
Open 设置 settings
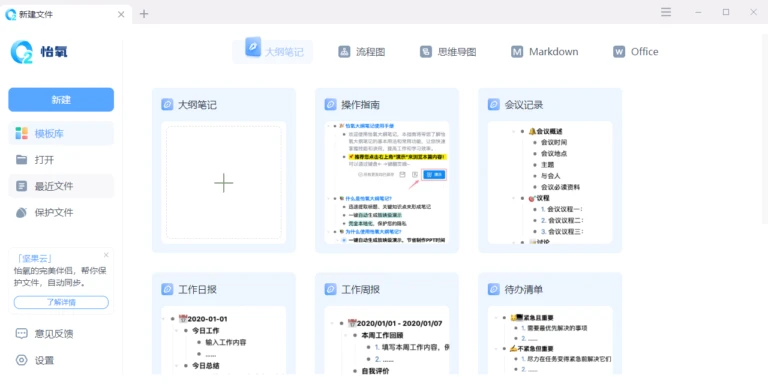pos(61,360)
